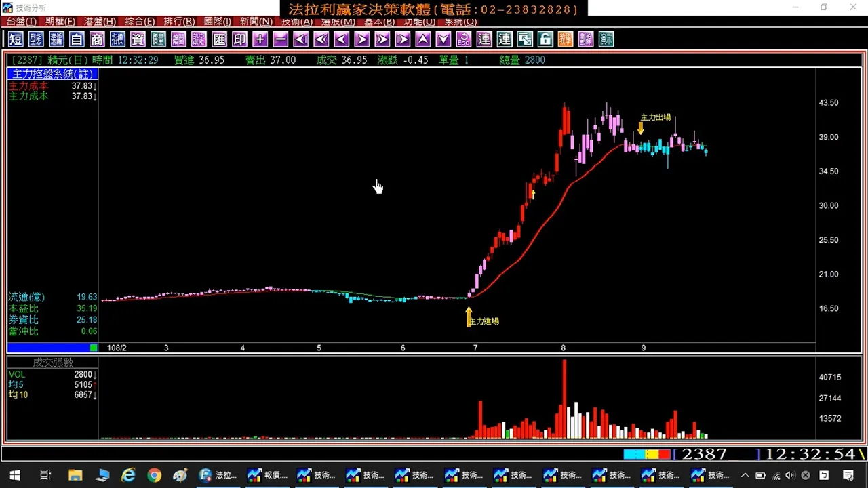Open the 排行(R) menu

coord(179,22)
